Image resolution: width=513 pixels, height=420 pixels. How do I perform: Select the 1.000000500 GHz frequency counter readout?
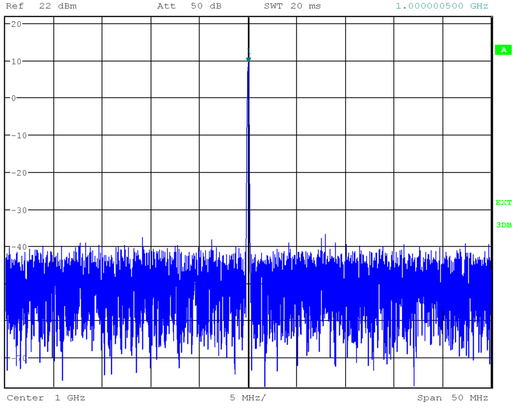[441, 6]
